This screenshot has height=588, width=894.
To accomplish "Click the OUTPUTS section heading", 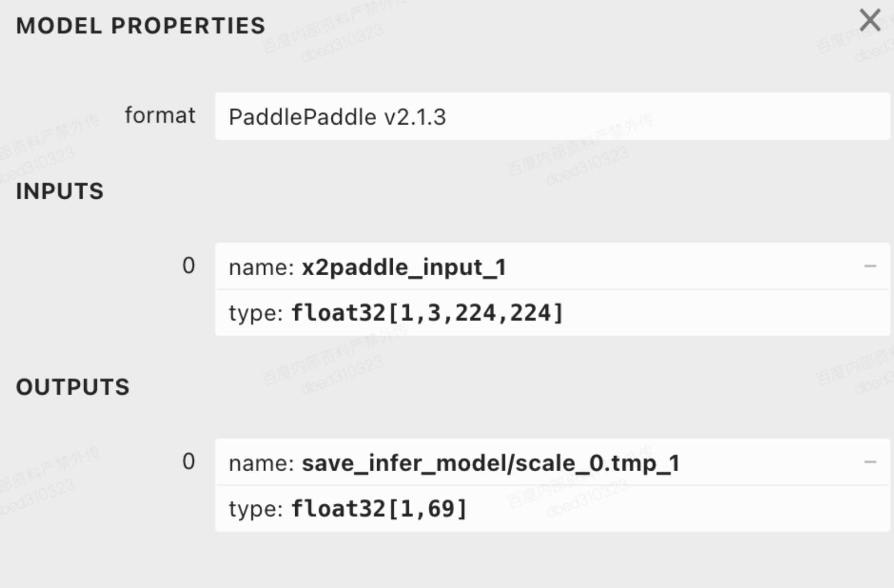I will pyautogui.click(x=73, y=388).
